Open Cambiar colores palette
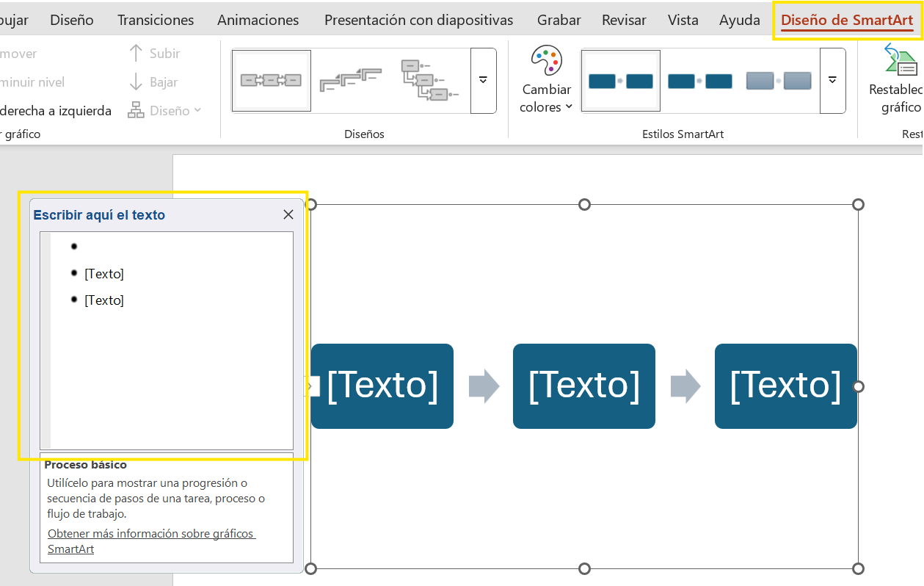924x586 pixels. tap(546, 81)
